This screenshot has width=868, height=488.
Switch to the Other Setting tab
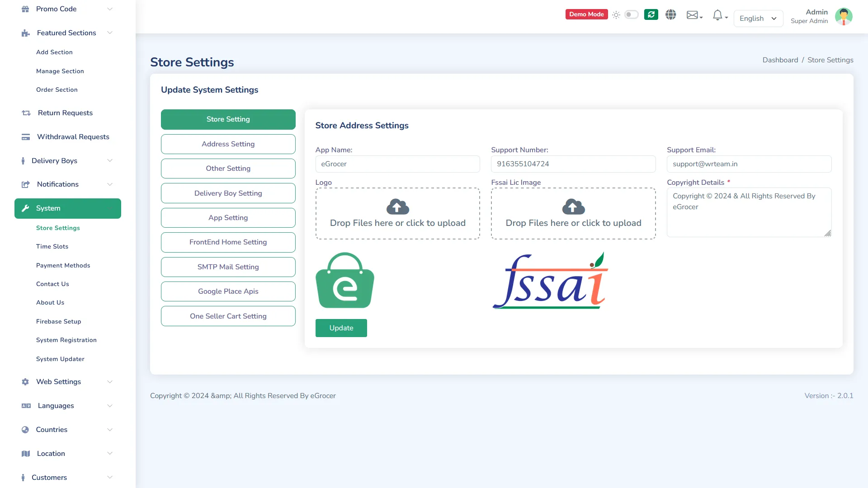coord(228,169)
